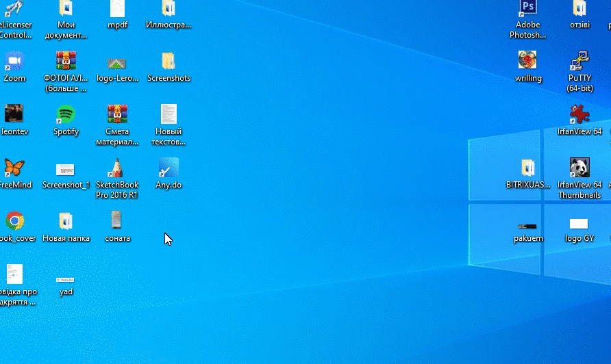611x364 pixels.
Task: Select the BITRIXUAS folder icon
Action: 527,168
